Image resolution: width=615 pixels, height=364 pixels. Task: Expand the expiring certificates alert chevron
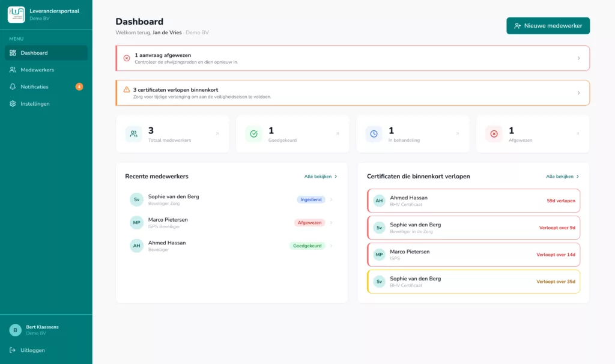point(578,93)
